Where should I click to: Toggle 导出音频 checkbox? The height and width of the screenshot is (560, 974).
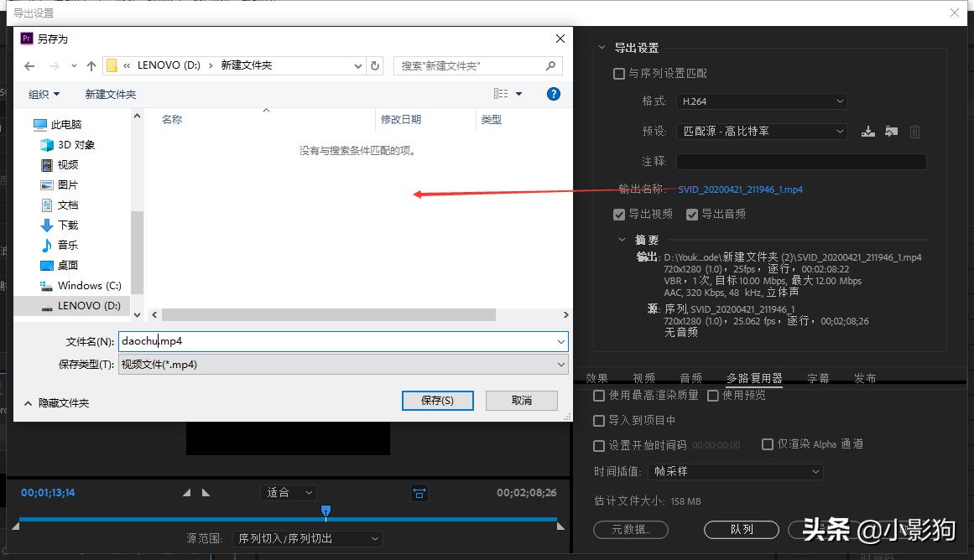692,214
